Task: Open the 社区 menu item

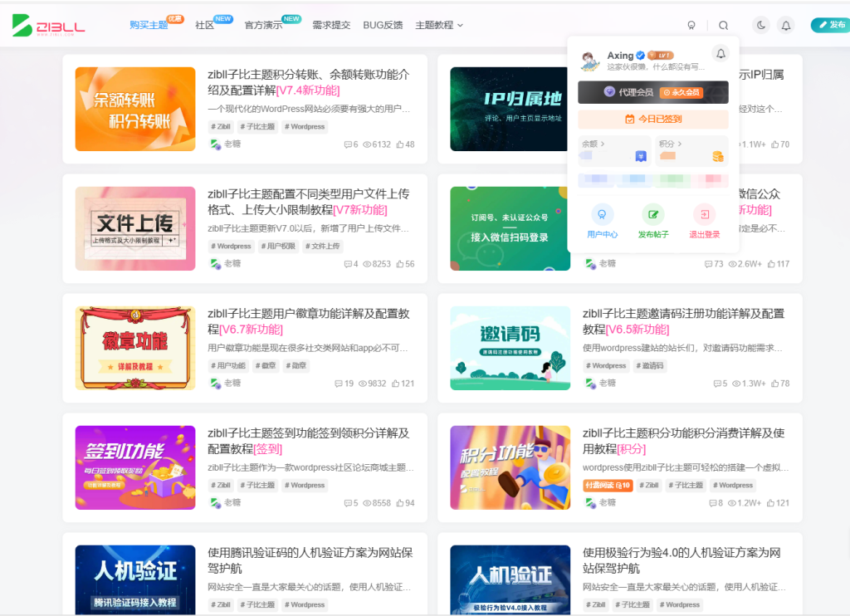Action: click(204, 25)
